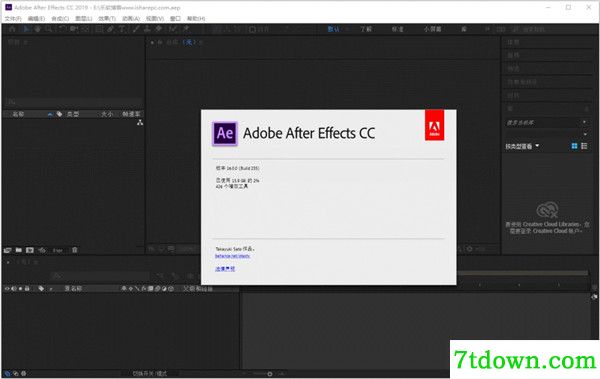The width and height of the screenshot is (600, 379).
Task: Switch to the Learn workspace tab
Action: tap(366, 29)
